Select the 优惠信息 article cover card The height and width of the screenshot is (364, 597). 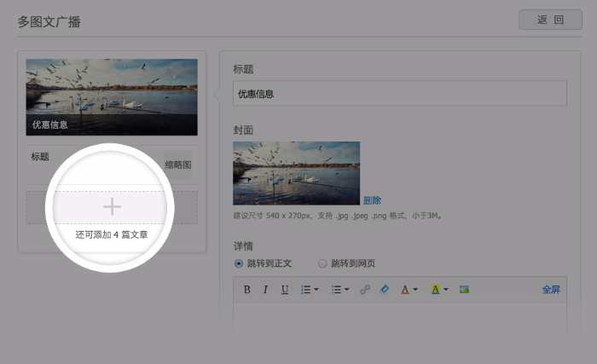click(112, 97)
